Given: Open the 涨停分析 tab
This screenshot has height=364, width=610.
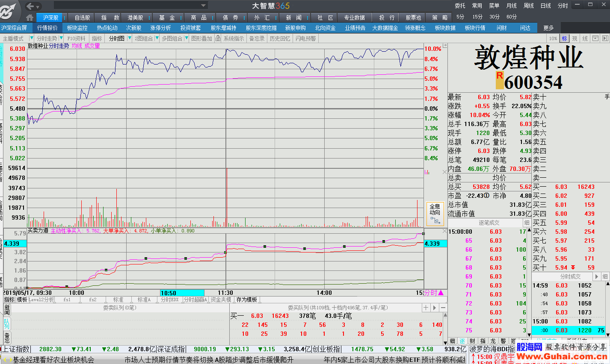Looking at the screenshot, I should point(160,28).
